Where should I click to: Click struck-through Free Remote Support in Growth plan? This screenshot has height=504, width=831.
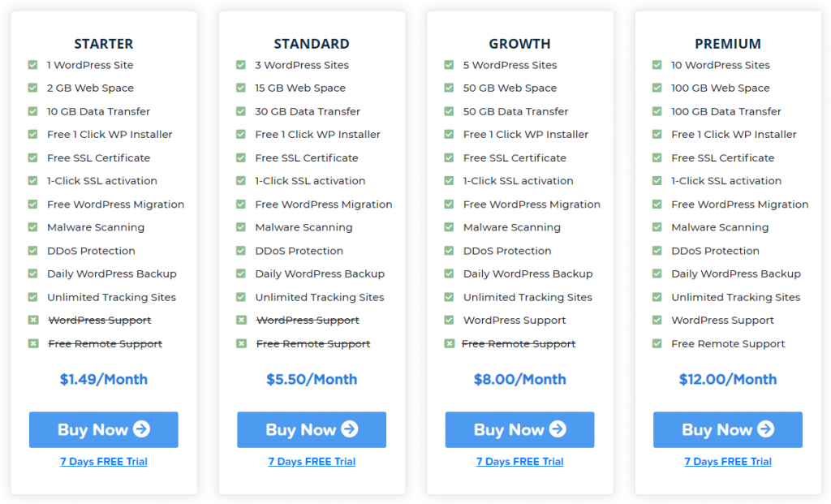tap(519, 344)
